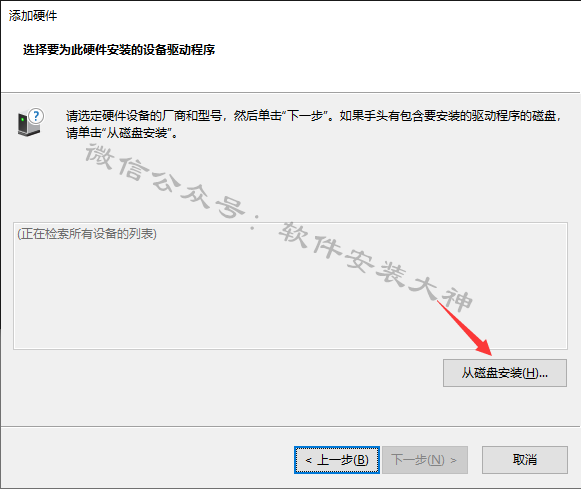The image size is (581, 489).
Task: Click the left chevron on 上一步 button
Action: click(308, 460)
